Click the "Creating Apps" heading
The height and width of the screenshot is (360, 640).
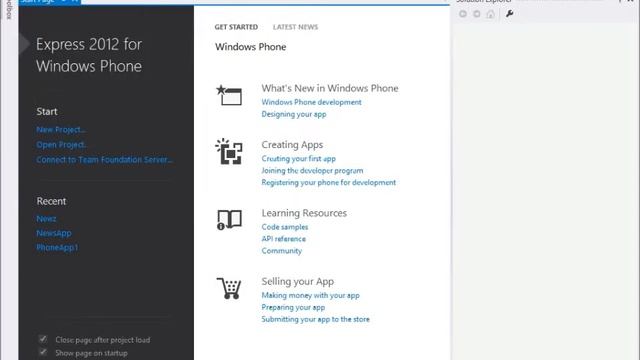point(292,145)
